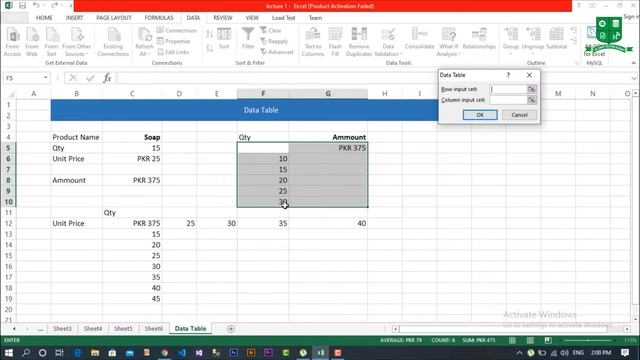Click Soap cell in column C
This screenshot has height=360, width=640.
(x=132, y=138)
